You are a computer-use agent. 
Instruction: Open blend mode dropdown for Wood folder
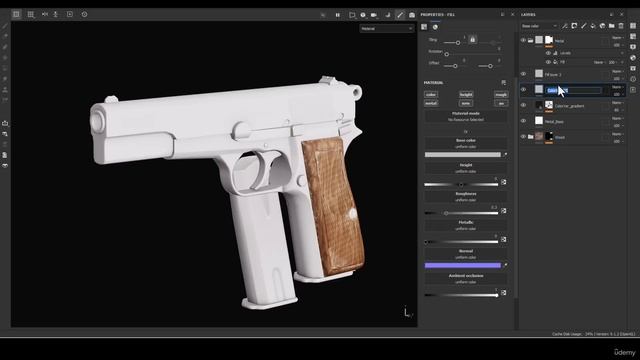[617, 134]
